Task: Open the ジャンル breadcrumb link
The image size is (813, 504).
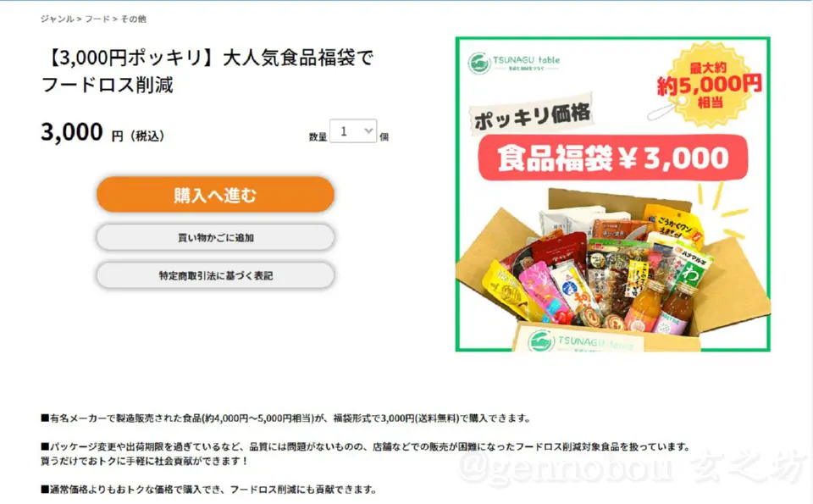Action: click(57, 19)
